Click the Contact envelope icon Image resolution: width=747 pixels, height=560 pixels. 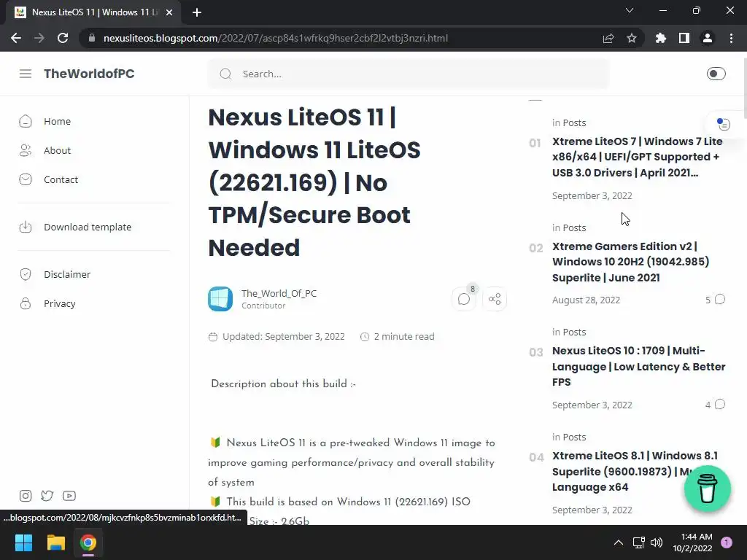click(x=26, y=179)
